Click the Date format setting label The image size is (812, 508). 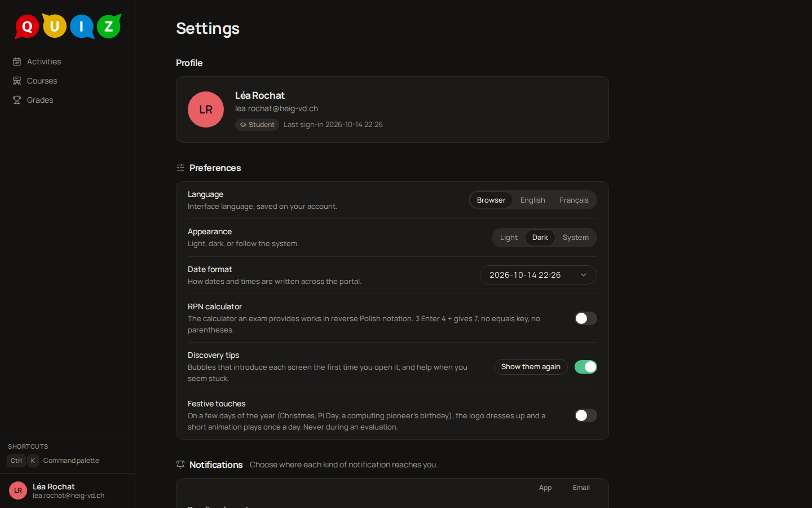210,269
